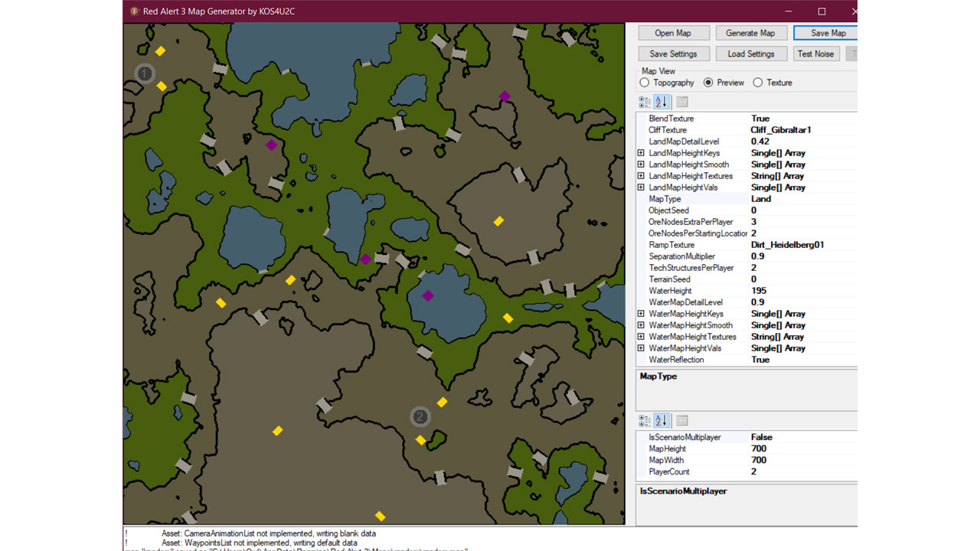The image size is (980, 551).
Task: Click the app icon in title bar
Action: click(134, 11)
